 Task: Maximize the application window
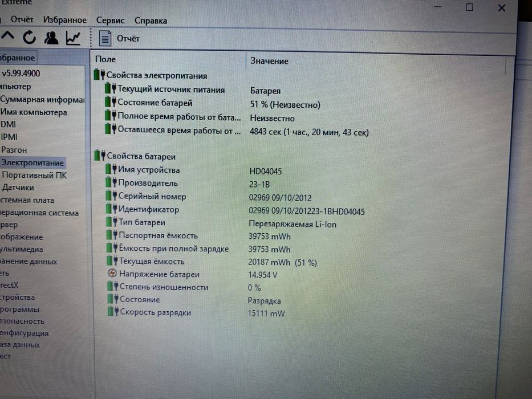click(x=469, y=7)
